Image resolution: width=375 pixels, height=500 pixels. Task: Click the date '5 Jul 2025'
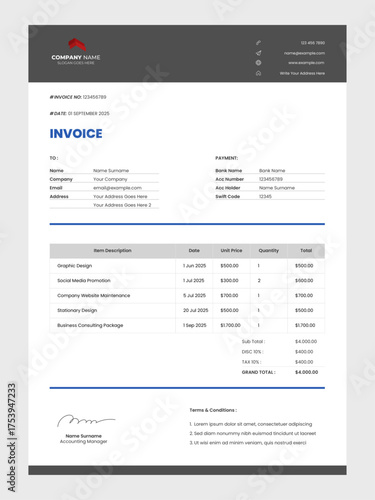194,295
